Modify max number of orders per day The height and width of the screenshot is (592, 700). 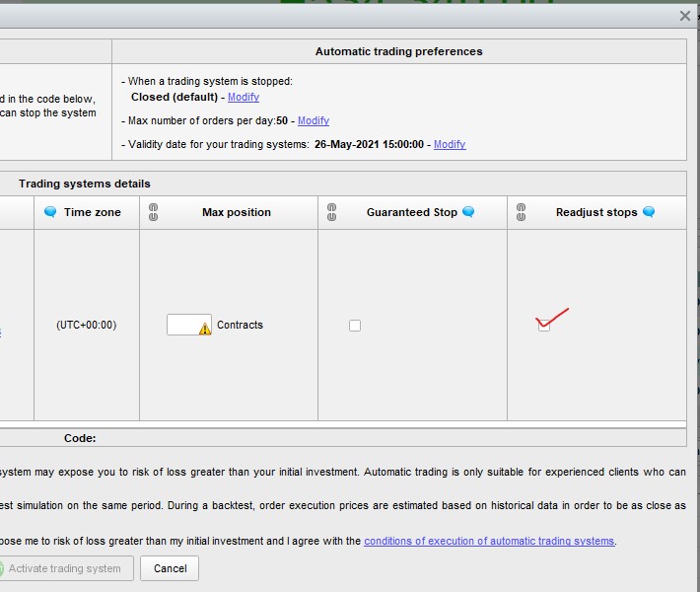[x=314, y=120]
